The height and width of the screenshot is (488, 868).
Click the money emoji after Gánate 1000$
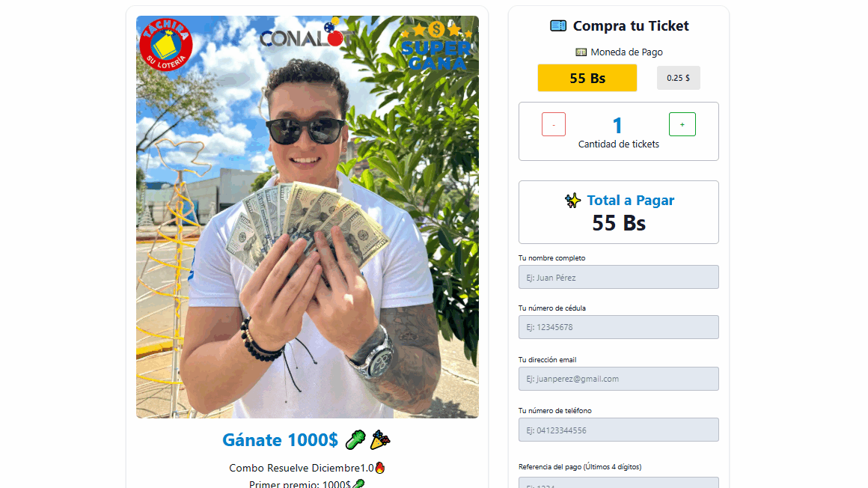pyautogui.click(x=355, y=440)
